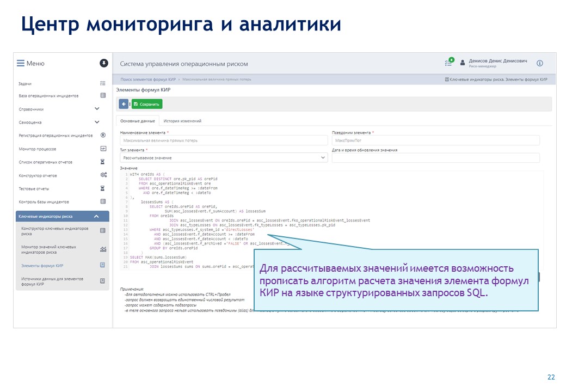
Task: Click the Источники данных для элементов icon
Action: pos(102,281)
